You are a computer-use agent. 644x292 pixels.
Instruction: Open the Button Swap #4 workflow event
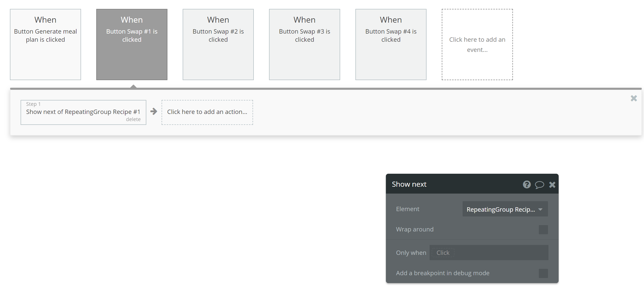[x=391, y=45]
